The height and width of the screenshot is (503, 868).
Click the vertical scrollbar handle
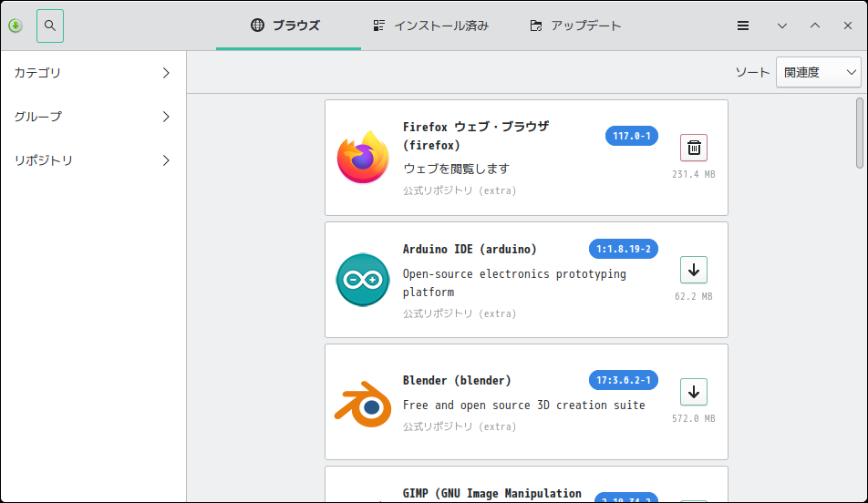point(859,133)
